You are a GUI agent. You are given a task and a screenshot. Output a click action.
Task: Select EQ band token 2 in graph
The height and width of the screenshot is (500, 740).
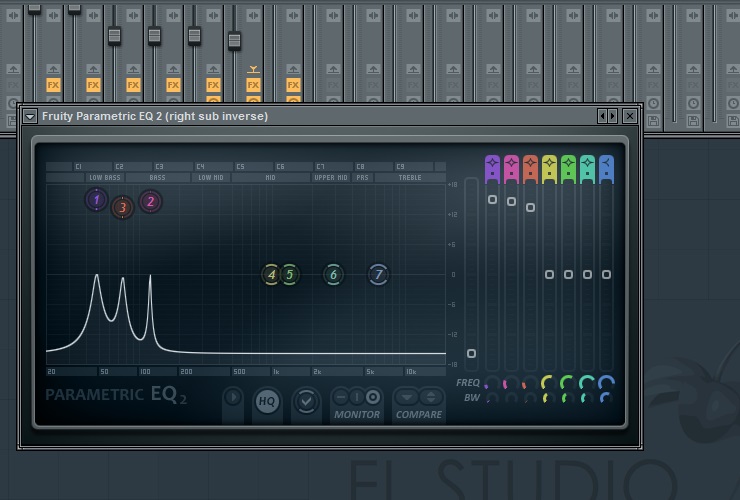pos(151,202)
